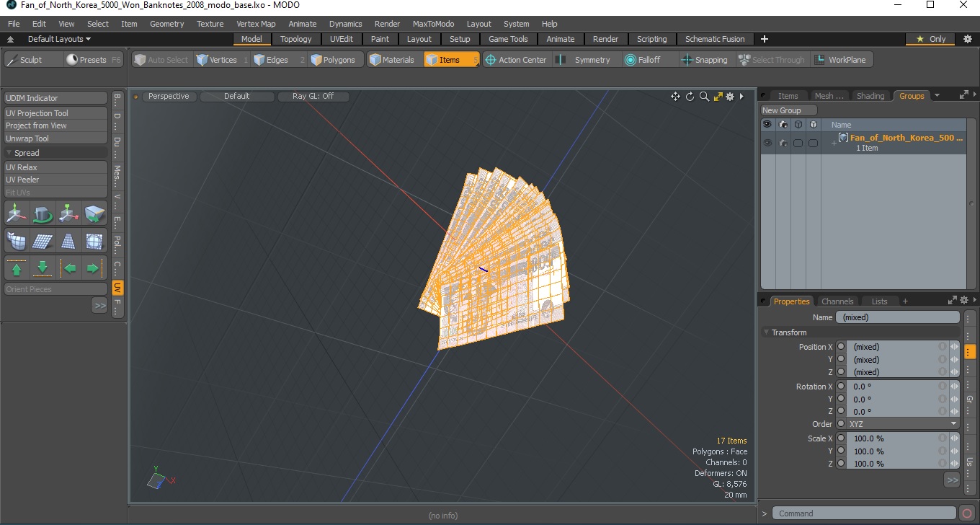Viewport: 980px width, 525px height.
Task: Select the flat UV grid icon
Action: click(43, 241)
